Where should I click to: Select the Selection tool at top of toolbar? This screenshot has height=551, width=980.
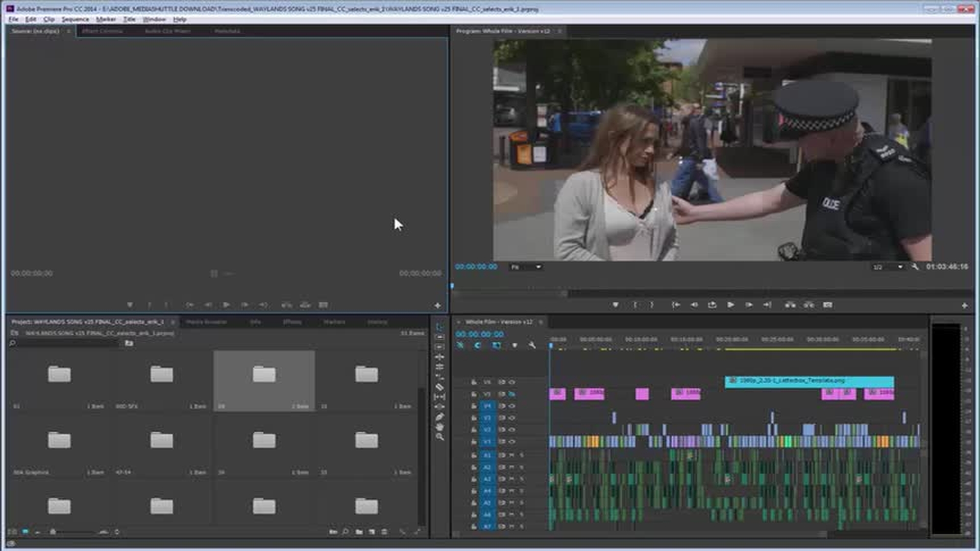click(440, 327)
